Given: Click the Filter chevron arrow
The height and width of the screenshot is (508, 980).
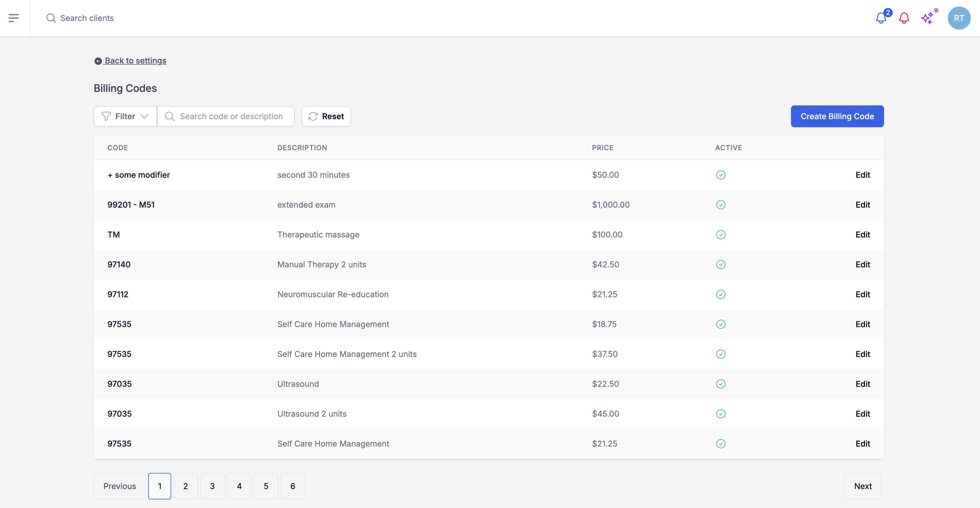Looking at the screenshot, I should [x=144, y=116].
